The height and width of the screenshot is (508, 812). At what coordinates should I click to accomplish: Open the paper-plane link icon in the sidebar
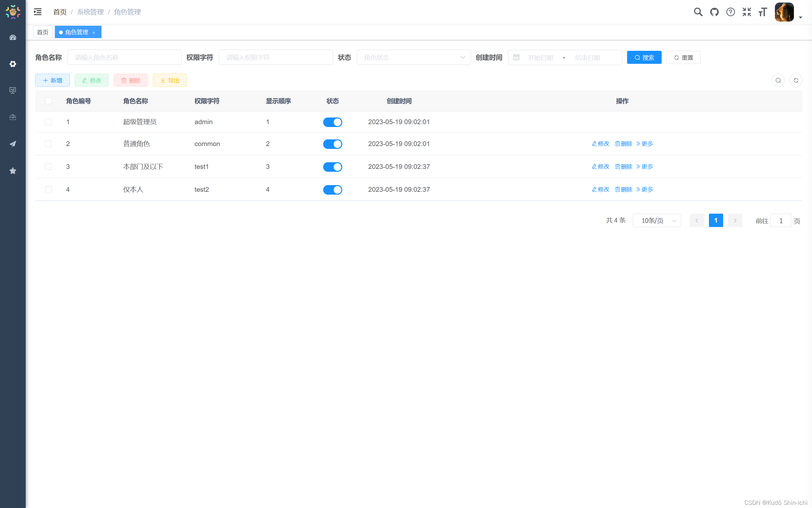[x=13, y=144]
